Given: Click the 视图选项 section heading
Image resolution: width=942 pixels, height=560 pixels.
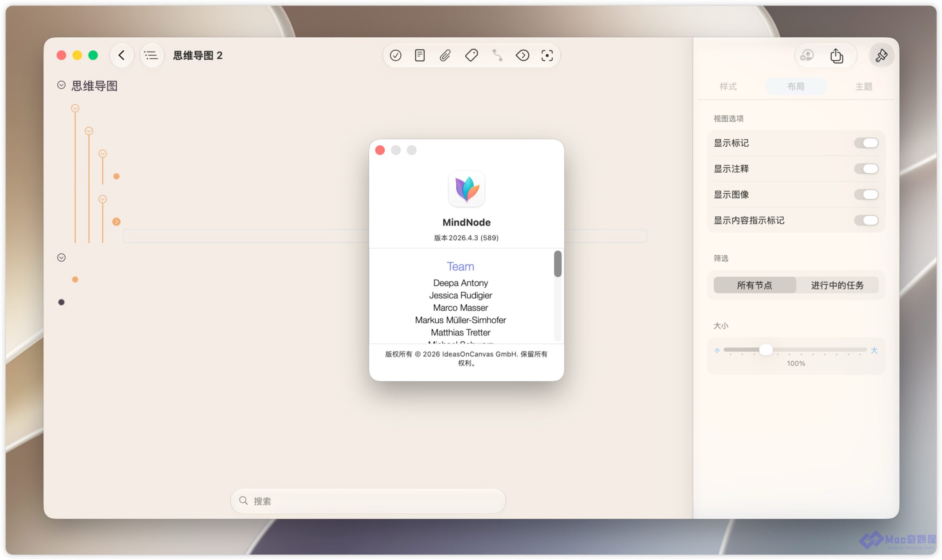Looking at the screenshot, I should 728,118.
